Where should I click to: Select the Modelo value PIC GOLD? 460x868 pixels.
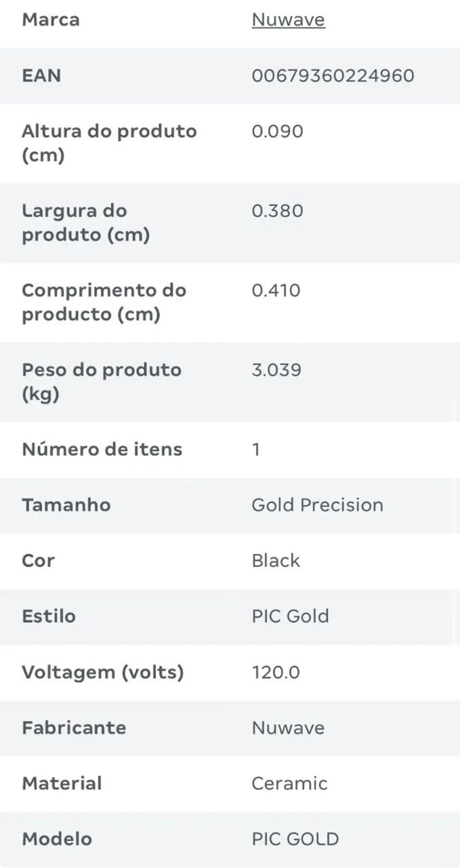[x=295, y=839]
